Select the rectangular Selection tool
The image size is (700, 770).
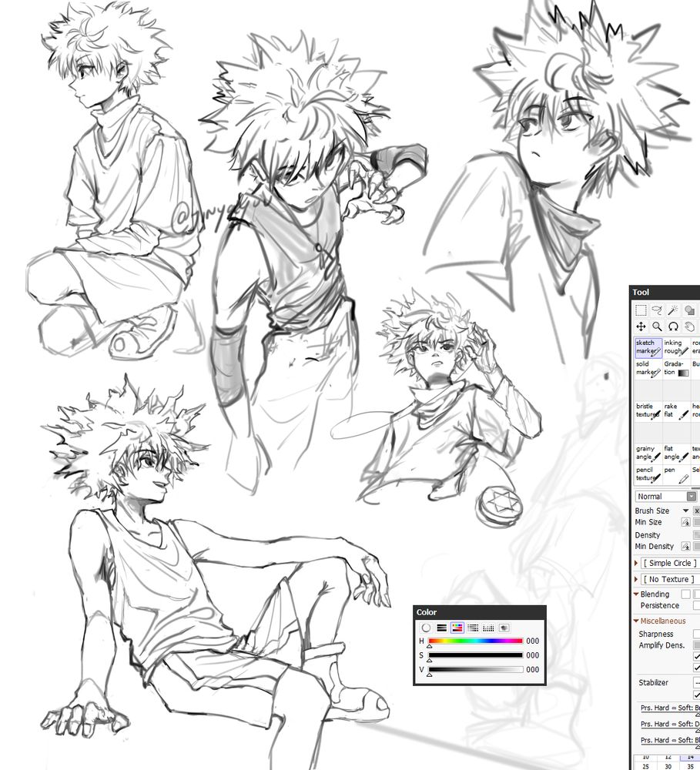point(641,310)
